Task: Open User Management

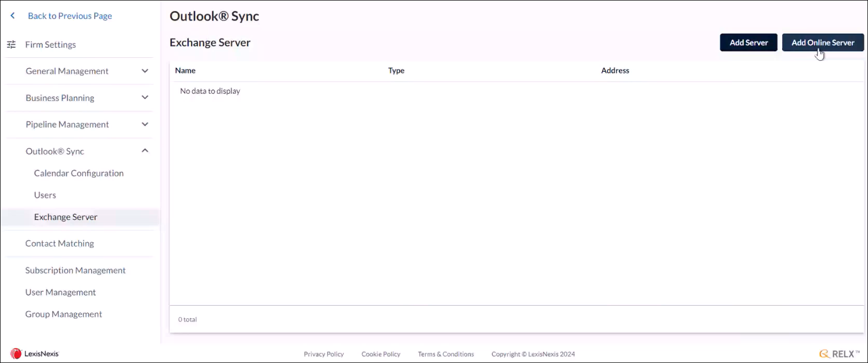Action: [x=60, y=292]
